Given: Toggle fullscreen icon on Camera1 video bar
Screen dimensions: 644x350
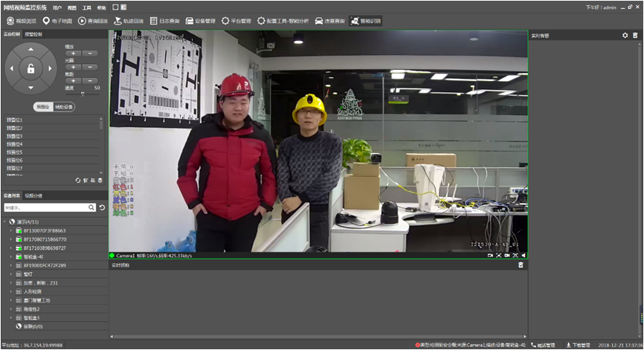Looking at the screenshot, I should (515, 256).
